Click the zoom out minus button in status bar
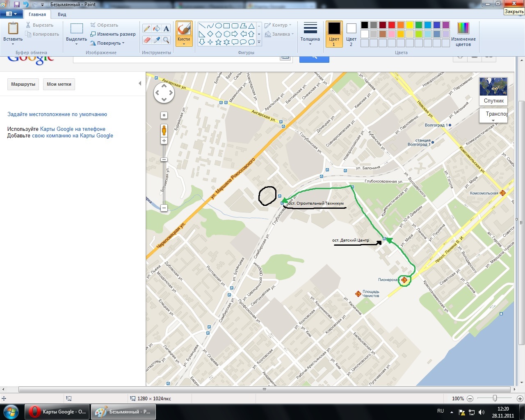 (x=470, y=398)
